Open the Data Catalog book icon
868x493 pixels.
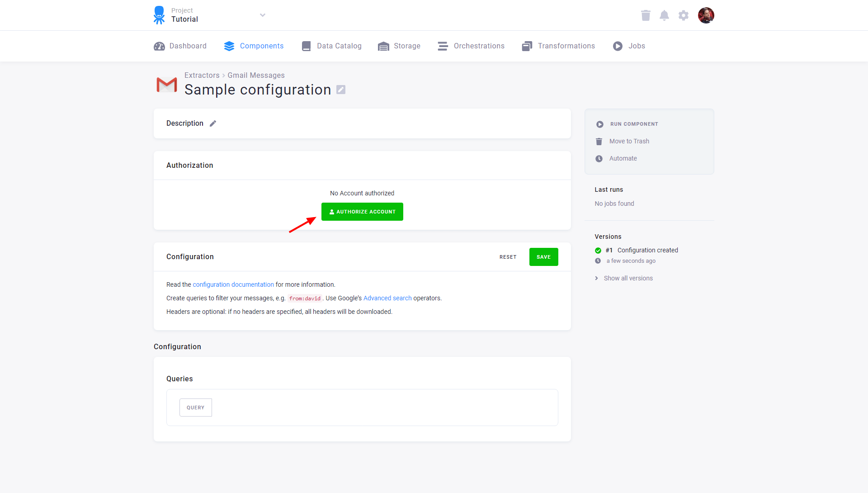(306, 46)
